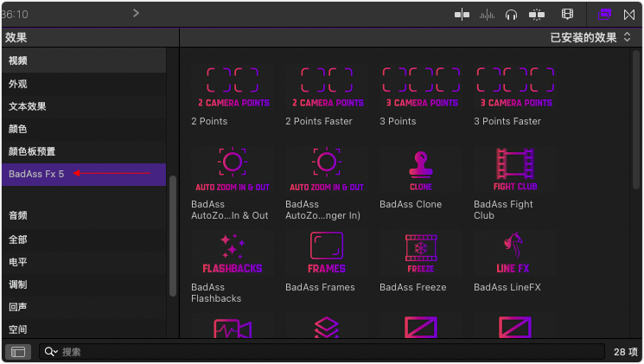This screenshot has width=644, height=364.
Task: Select the BadAss Clone effect icon
Action: [421, 169]
